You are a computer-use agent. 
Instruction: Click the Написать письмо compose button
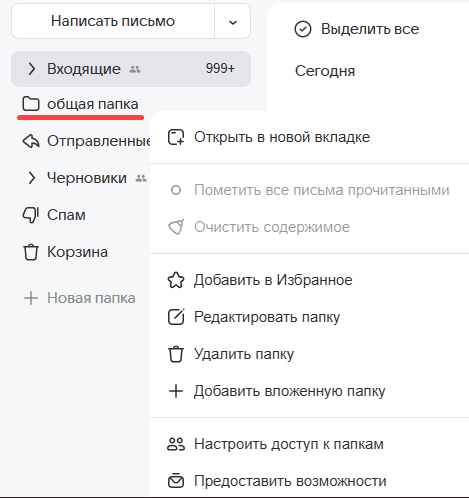pyautogui.click(x=113, y=21)
